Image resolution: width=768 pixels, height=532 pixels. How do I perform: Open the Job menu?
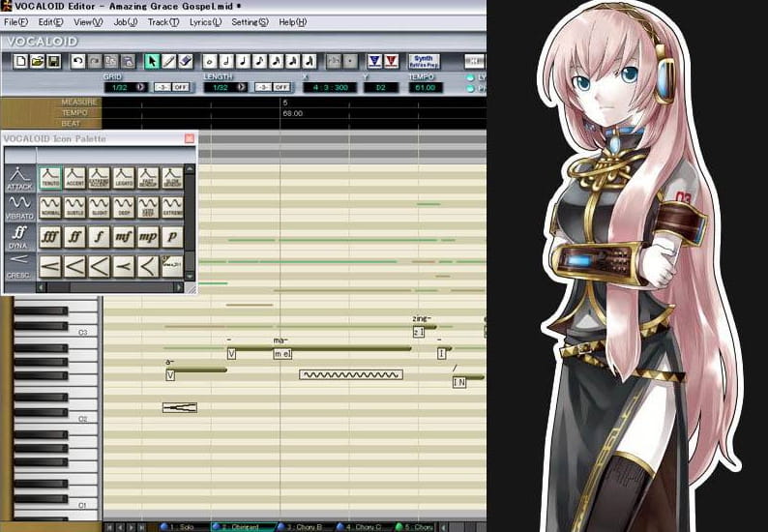[126, 22]
